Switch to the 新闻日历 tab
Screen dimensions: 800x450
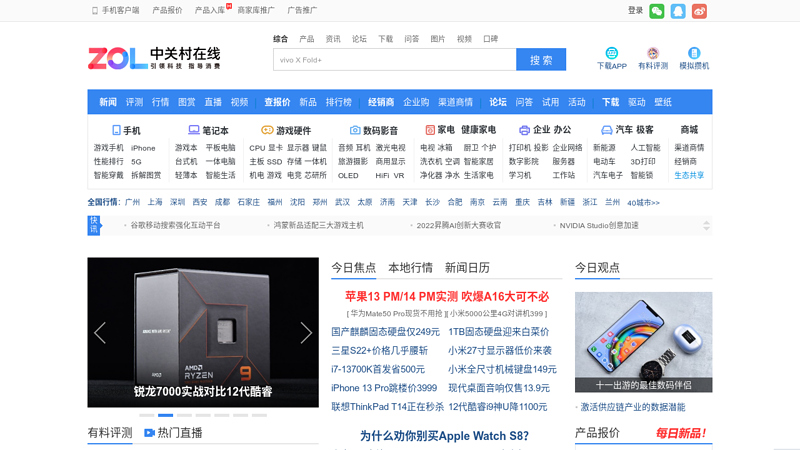click(467, 267)
